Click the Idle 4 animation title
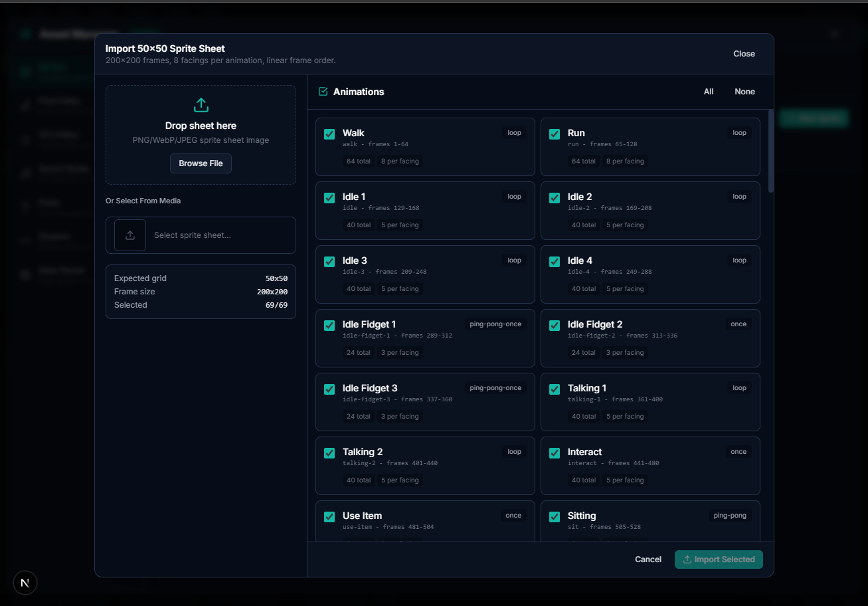This screenshot has width=868, height=606. [580, 260]
